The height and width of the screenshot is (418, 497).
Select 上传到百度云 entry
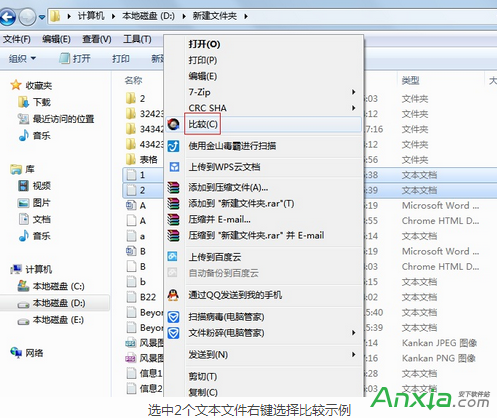pos(215,257)
